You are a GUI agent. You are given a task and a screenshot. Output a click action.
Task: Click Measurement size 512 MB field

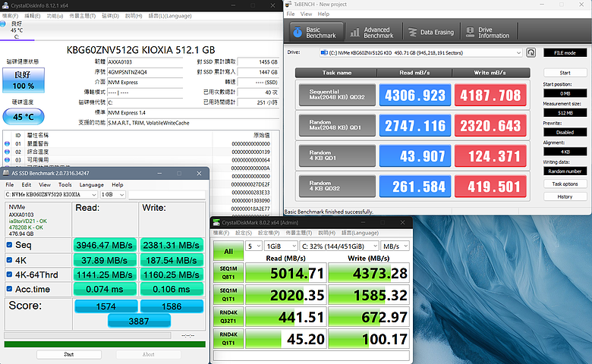(565, 113)
